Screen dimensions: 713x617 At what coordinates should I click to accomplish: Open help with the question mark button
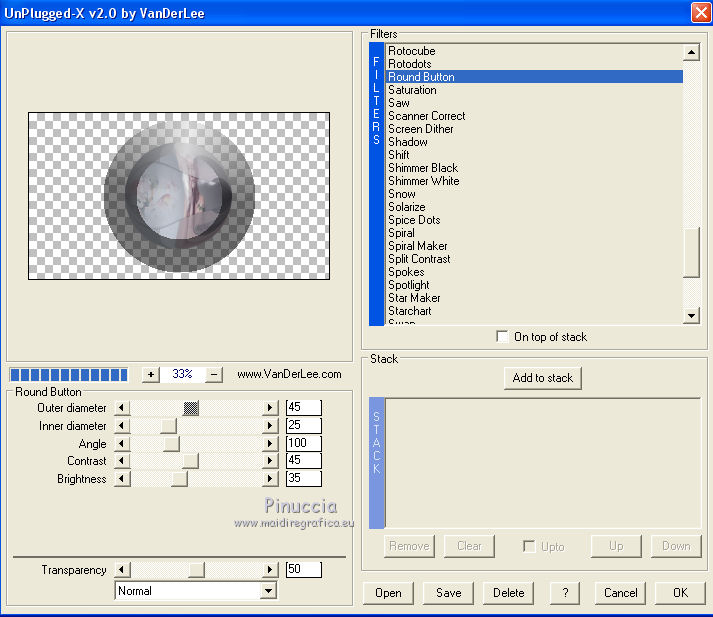(565, 592)
